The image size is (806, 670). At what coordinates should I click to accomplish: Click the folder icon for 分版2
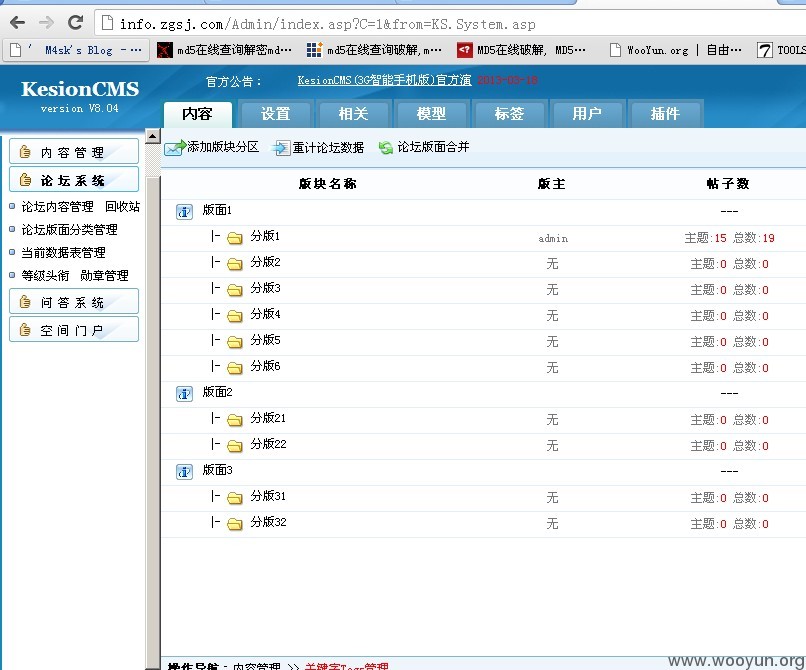[235, 264]
